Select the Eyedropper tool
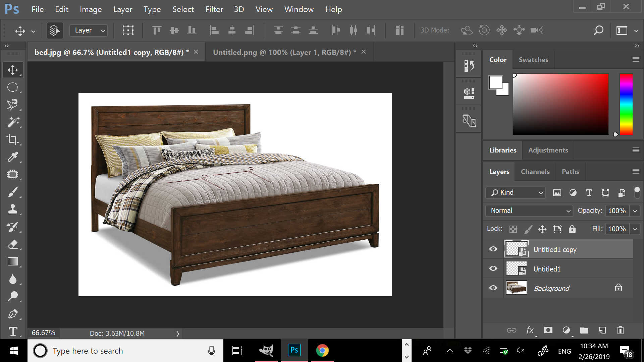Image resolution: width=644 pixels, height=362 pixels. click(13, 157)
